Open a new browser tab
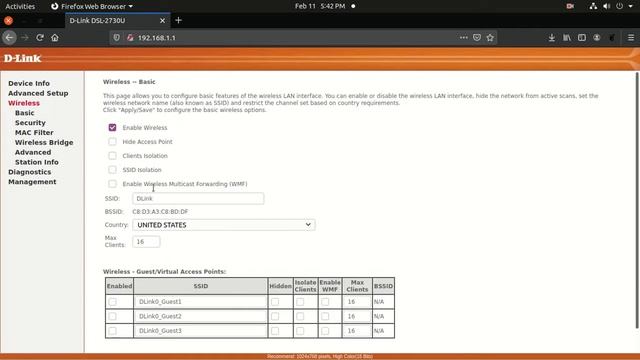This screenshot has height=360, width=640. (178, 20)
